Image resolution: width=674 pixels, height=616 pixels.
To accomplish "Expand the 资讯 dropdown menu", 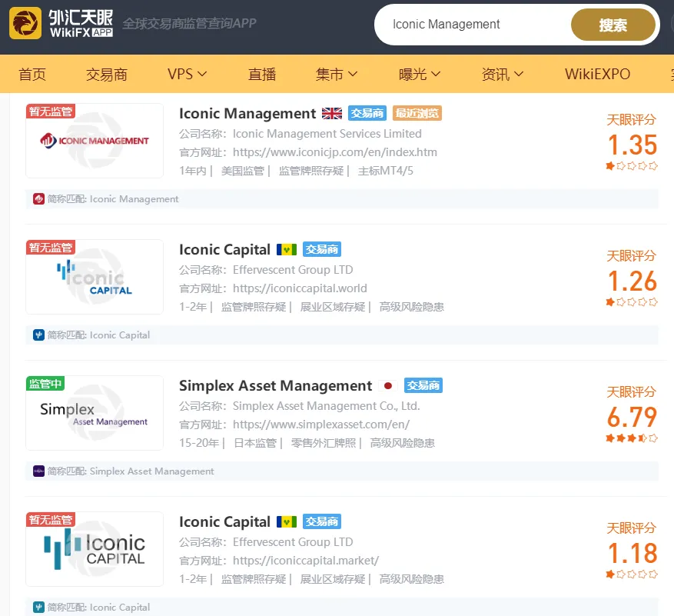I will pyautogui.click(x=503, y=74).
